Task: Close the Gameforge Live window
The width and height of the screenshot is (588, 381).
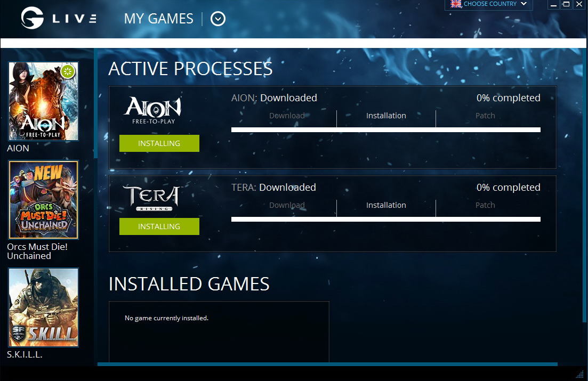Action: click(579, 4)
